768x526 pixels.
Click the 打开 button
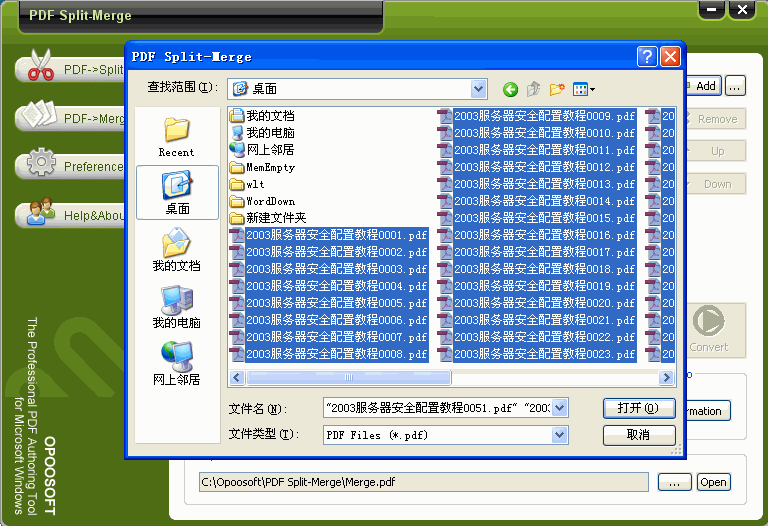click(639, 408)
